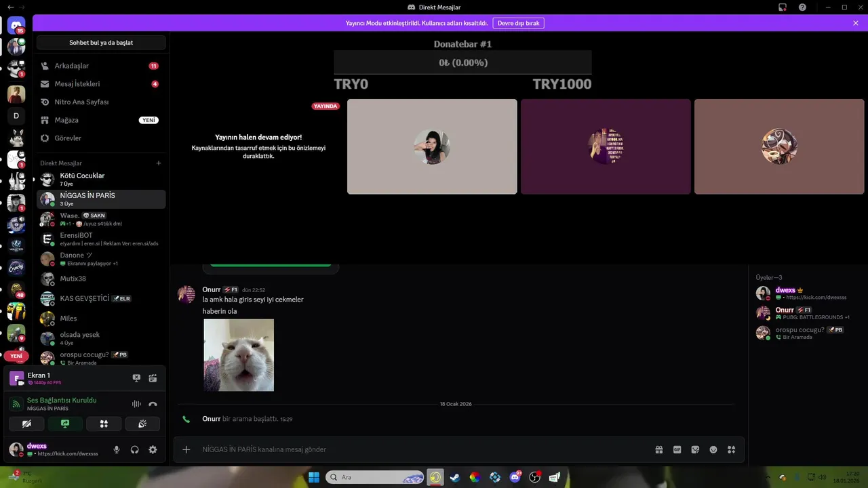This screenshot has width=868, height=488.
Task: Mute the microphone
Action: pyautogui.click(x=117, y=449)
